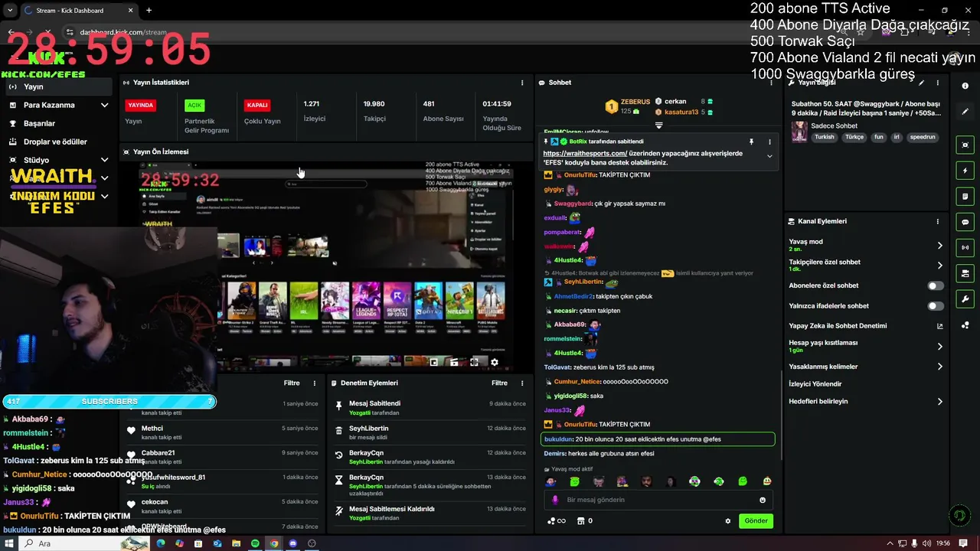Click the chat message input field
This screenshot has width=980, height=551.
(x=658, y=500)
